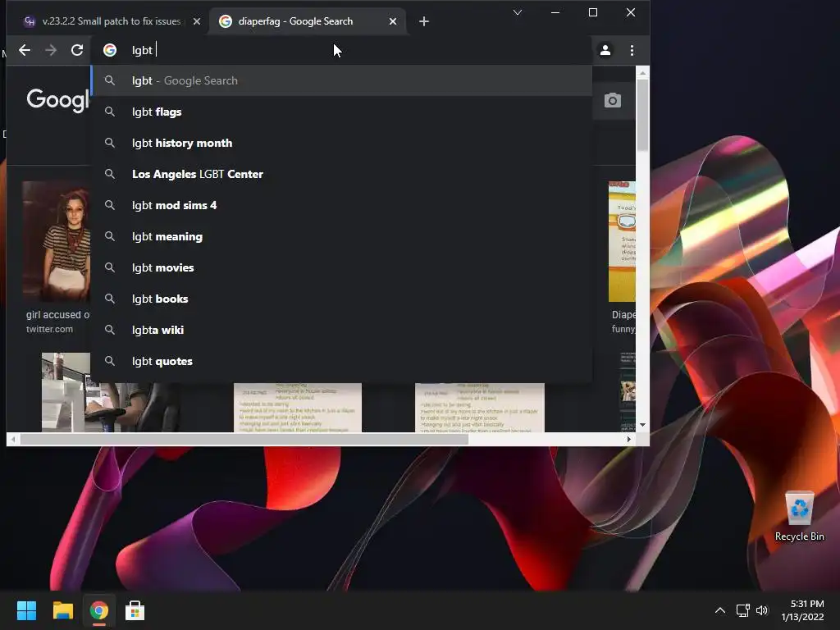Close the Google Search tab
840x630 pixels.
pyautogui.click(x=393, y=21)
